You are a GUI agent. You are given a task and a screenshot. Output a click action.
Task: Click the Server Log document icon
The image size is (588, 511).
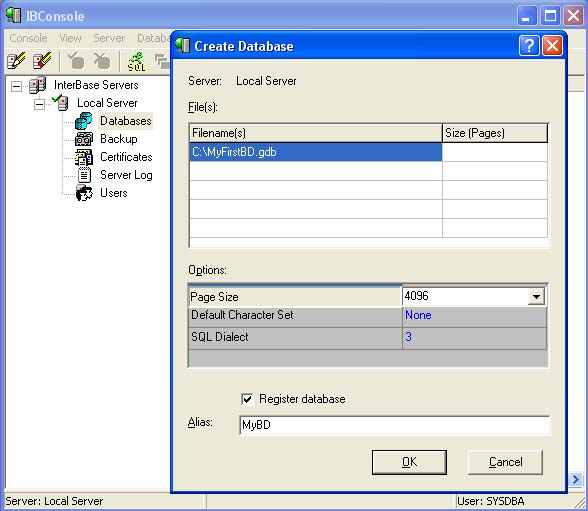click(84, 175)
